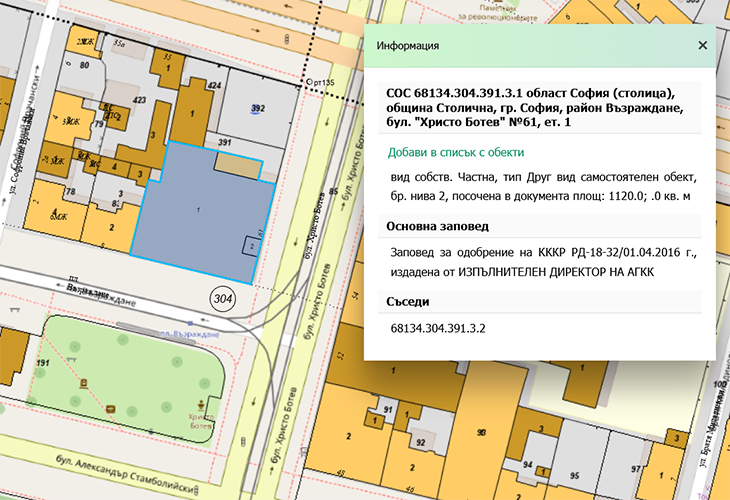Click the circled 304 quarter label
Viewport: 730px width, 500px height.
[x=222, y=297]
